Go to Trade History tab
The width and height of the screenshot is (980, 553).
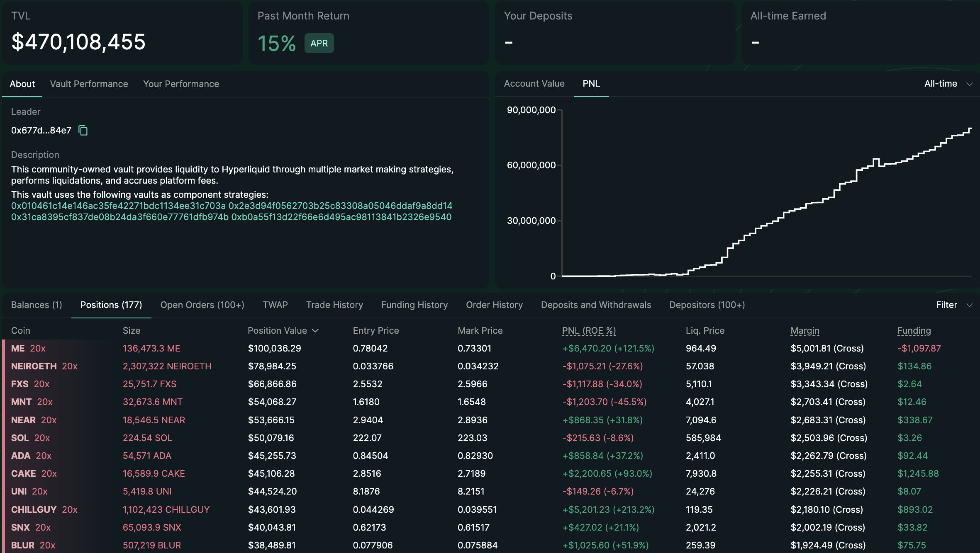point(334,305)
